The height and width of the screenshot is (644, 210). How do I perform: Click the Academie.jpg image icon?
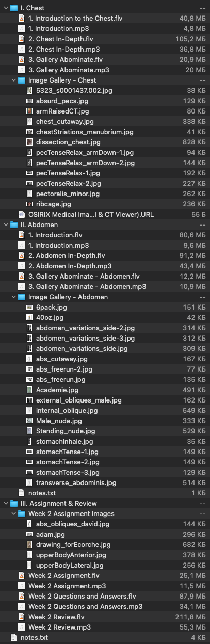coord(29,390)
